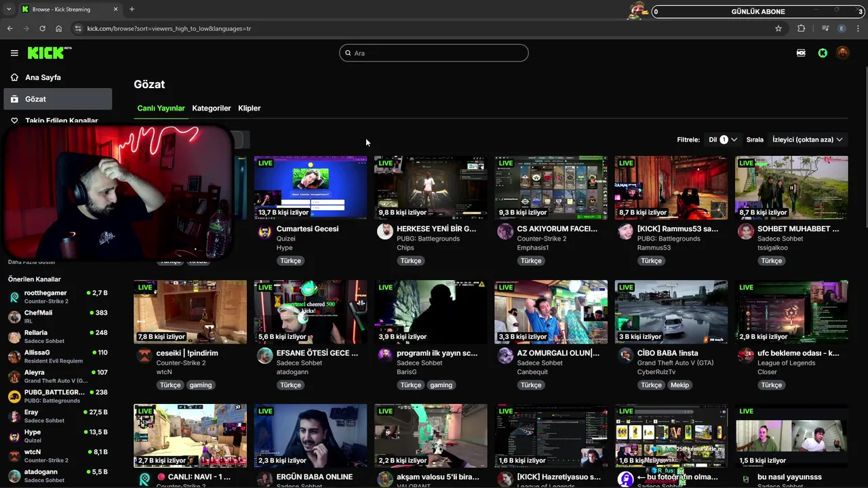Open browser extensions puzzle icon
868x488 pixels.
(802, 28)
